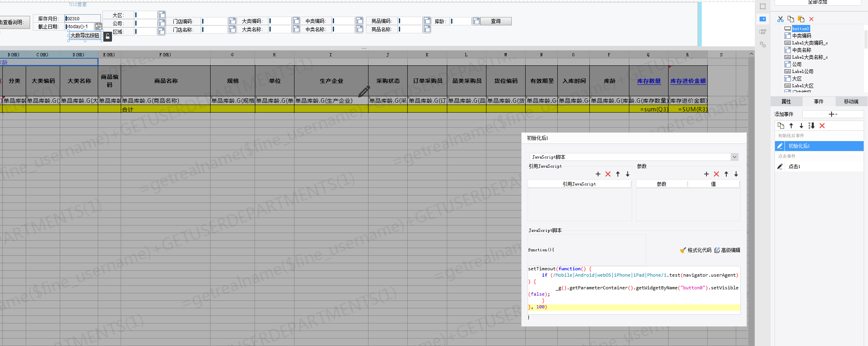The image size is (868, 346).
Task: Select 中类名称 in the widget tree
Action: [802, 50]
